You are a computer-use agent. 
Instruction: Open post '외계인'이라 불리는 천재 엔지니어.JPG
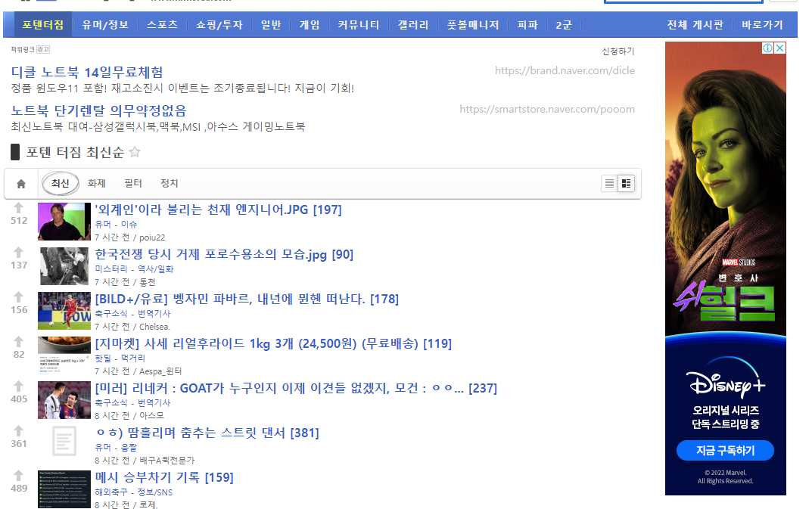point(218,209)
